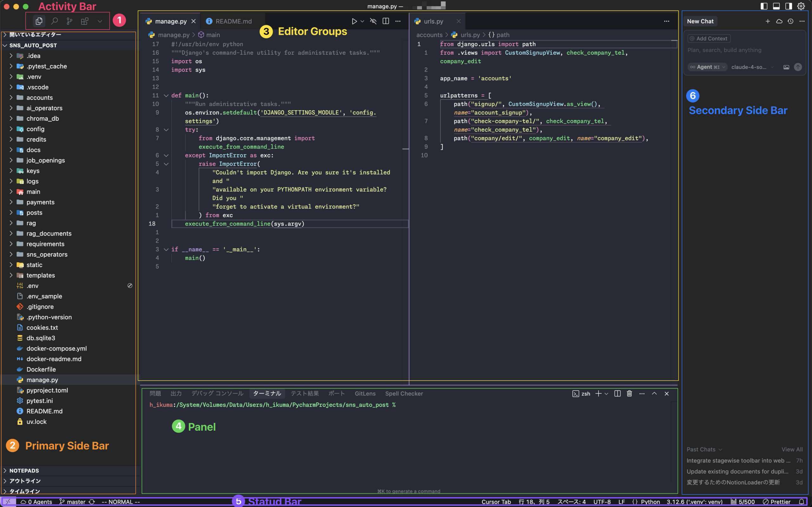Fold the def main() function
The height and width of the screenshot is (507, 812).
click(166, 96)
